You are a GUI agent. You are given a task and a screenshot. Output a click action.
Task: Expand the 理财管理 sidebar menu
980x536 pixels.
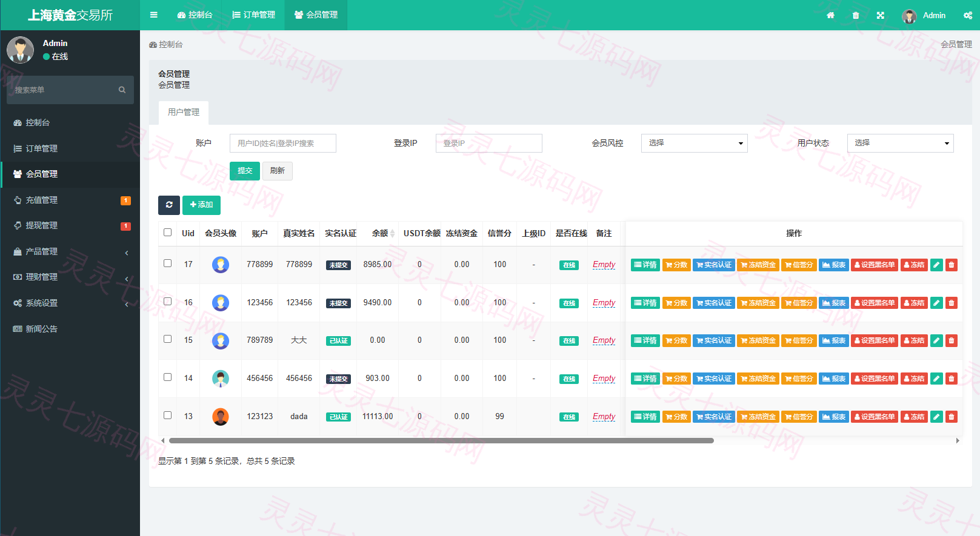pyautogui.click(x=70, y=277)
